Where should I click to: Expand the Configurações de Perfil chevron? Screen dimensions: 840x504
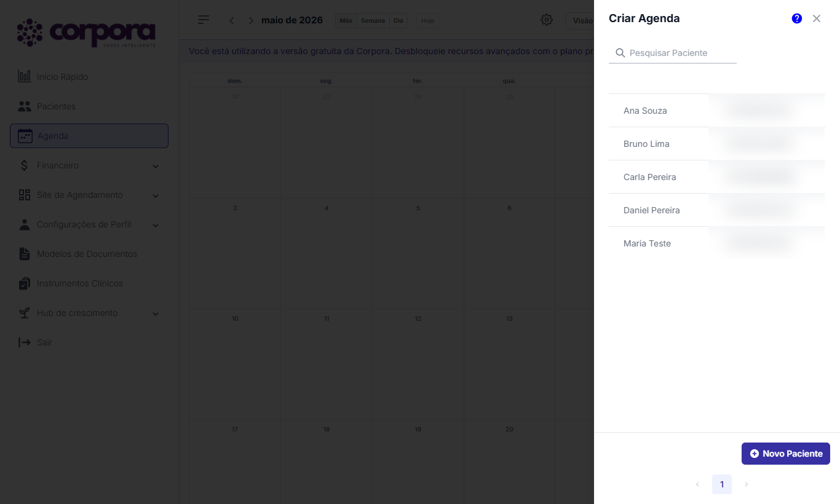[156, 225]
